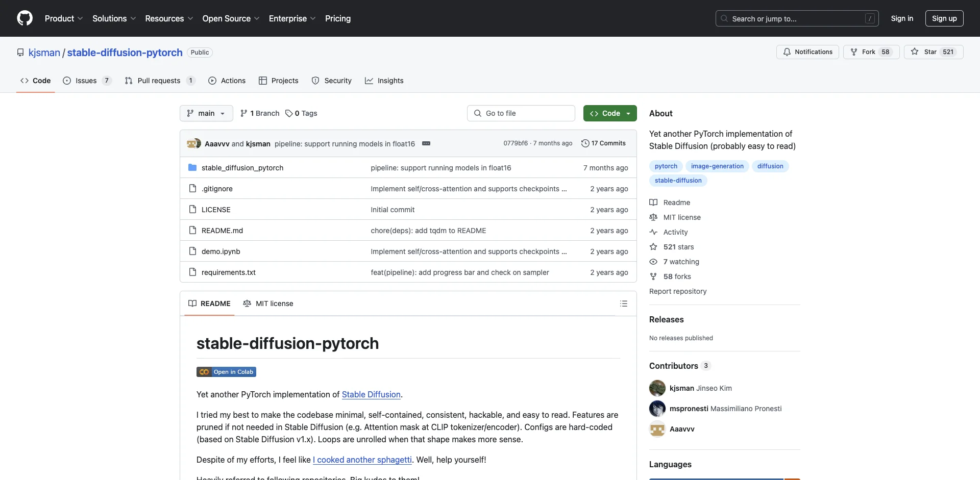
Task: Select the README tab in file viewer
Action: pos(209,304)
